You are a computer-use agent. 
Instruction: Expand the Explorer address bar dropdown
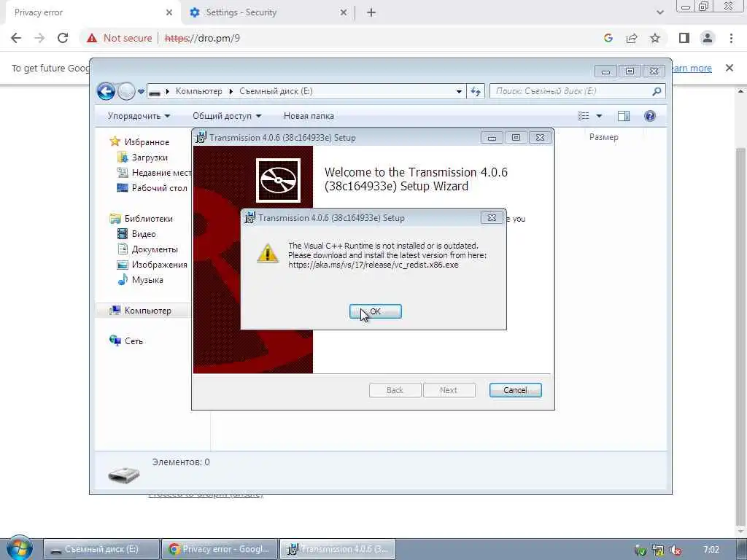pyautogui.click(x=459, y=91)
